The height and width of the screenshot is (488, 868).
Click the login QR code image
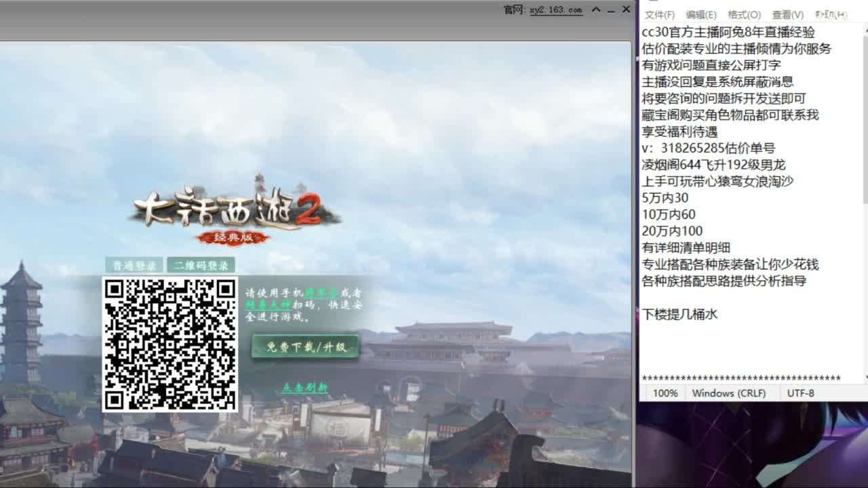tap(170, 344)
